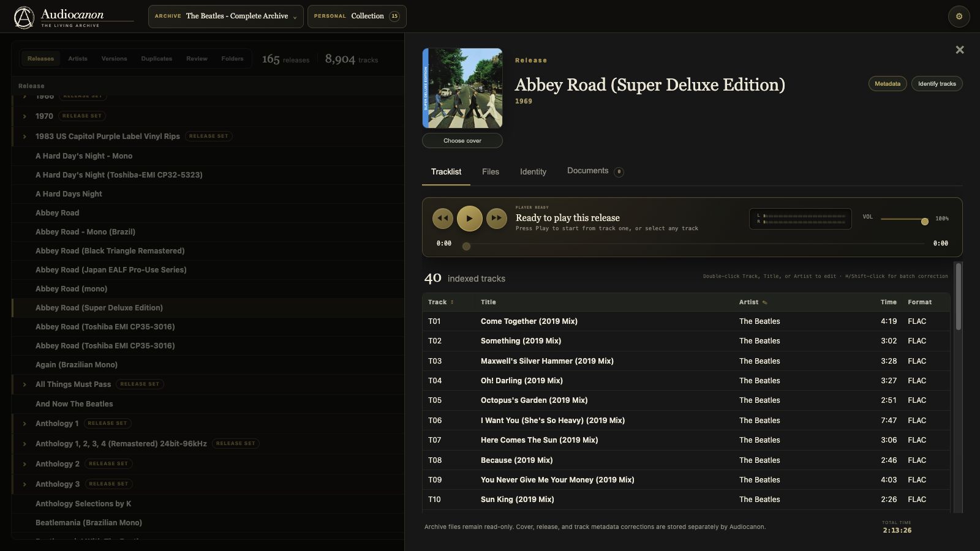Switch to the Duplicates view tab
This screenshot has height=551, width=980.
156,59
